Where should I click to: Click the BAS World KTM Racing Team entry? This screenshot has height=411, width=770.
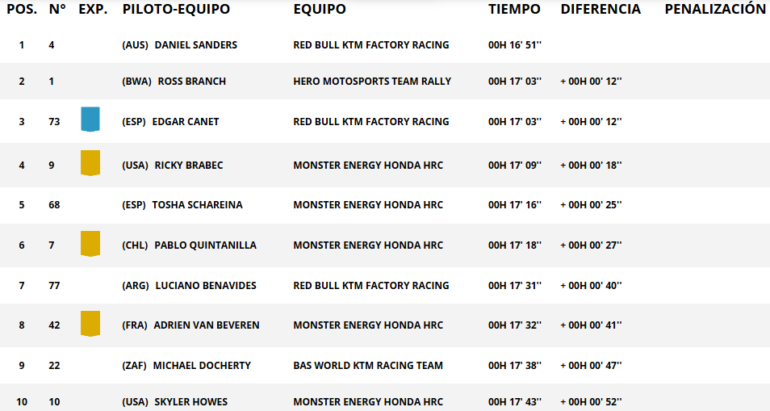368,365
